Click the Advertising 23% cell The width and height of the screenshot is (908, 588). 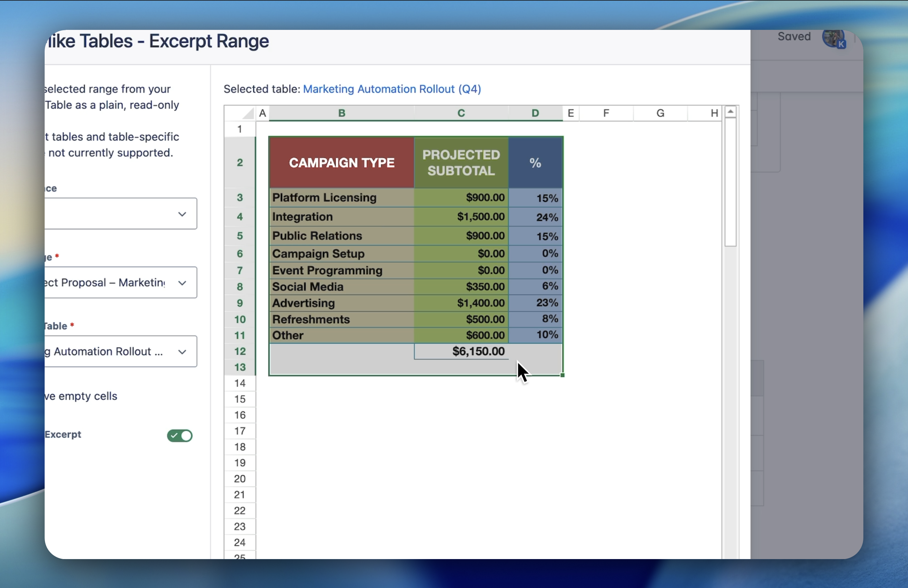coord(536,303)
